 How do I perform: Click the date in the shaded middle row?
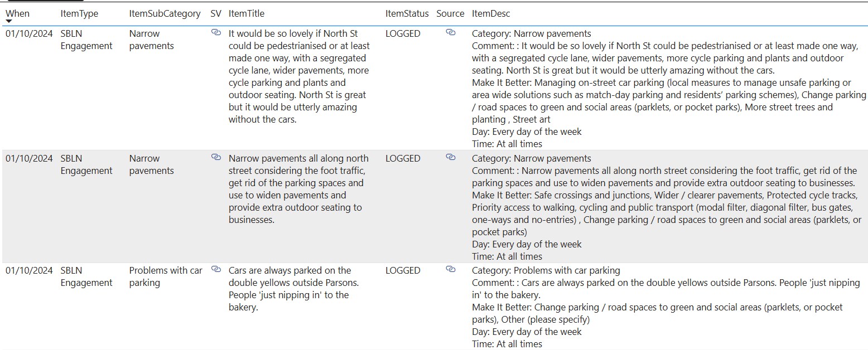(x=29, y=158)
